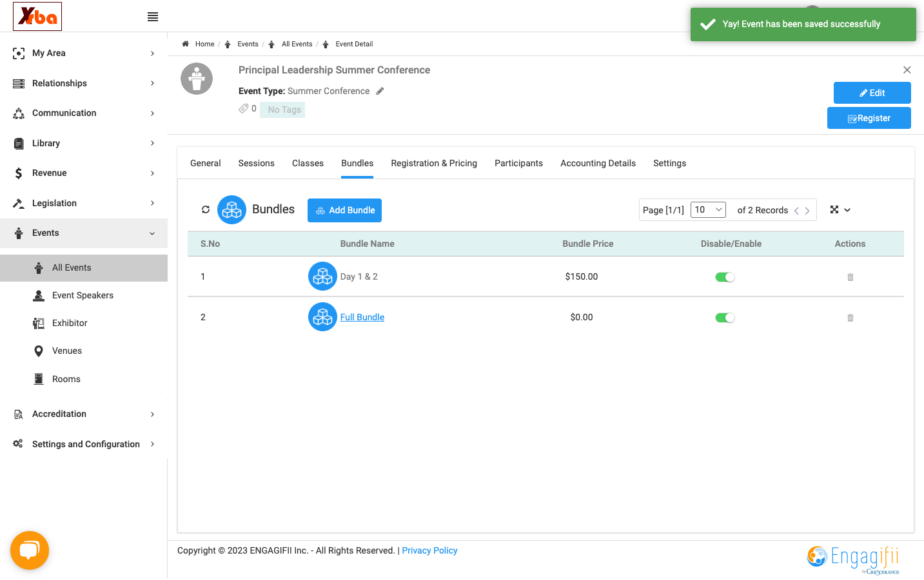Click the event podium avatar icon
The image size is (924, 580).
[x=197, y=79]
